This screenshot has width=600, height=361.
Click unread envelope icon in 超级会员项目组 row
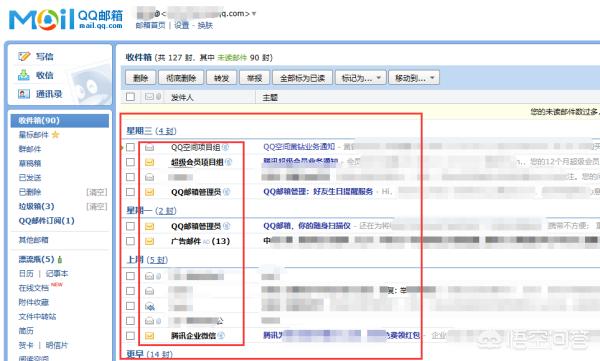pyautogui.click(x=149, y=162)
